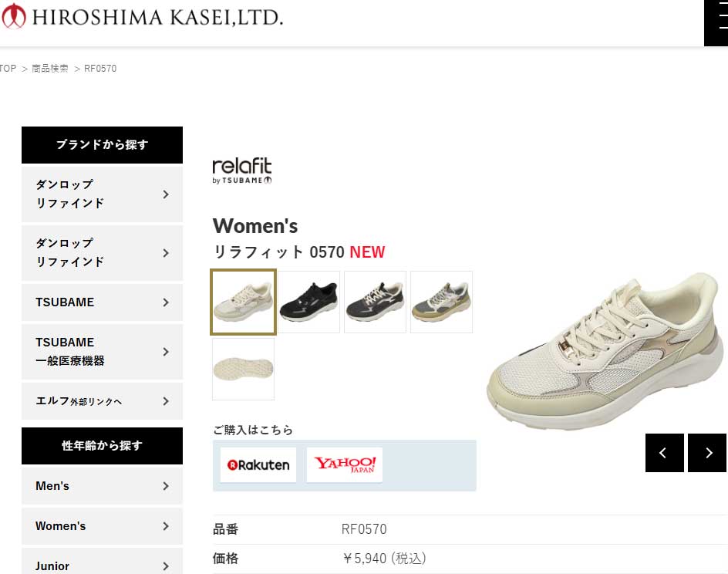
Task: Show the previous product image arrow
Action: click(665, 453)
